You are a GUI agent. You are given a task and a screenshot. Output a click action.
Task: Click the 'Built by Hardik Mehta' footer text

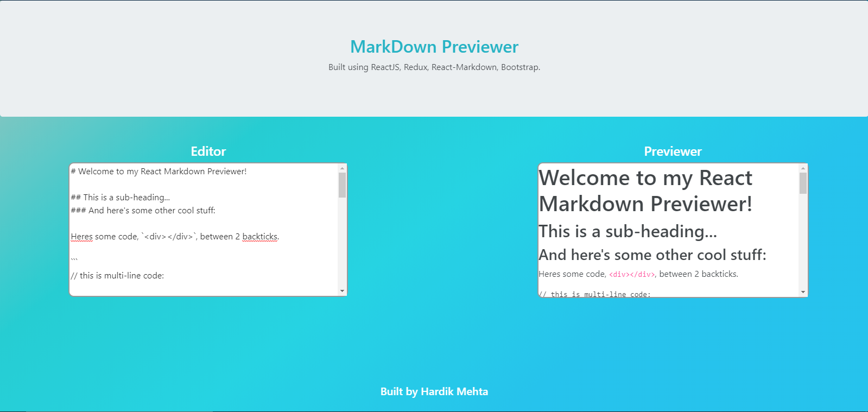434,391
